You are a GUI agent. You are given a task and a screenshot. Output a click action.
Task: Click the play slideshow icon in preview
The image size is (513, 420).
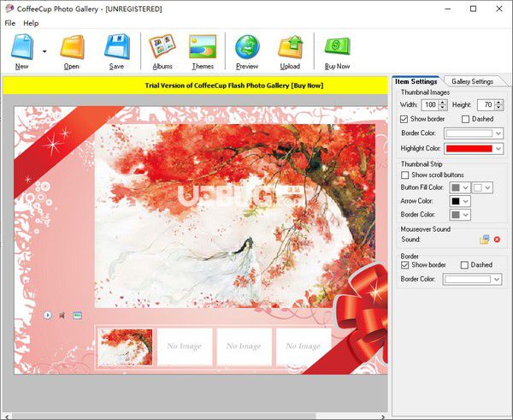[48, 316]
